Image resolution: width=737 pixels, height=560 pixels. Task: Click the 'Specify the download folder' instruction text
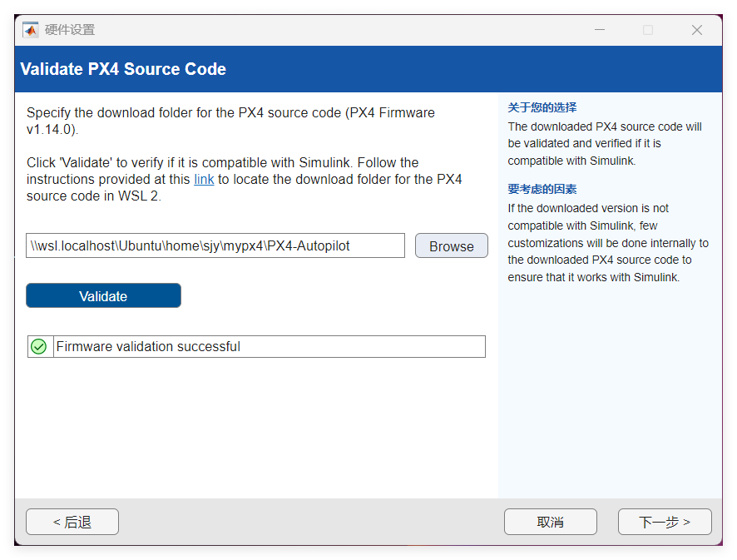click(x=230, y=121)
